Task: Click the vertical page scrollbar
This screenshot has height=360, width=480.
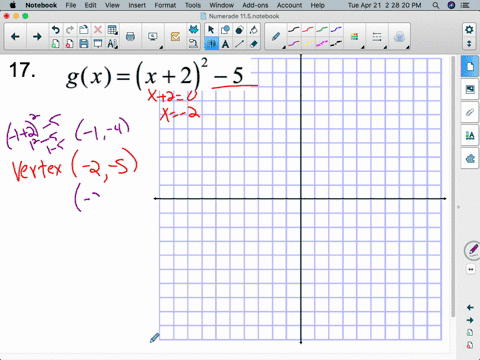Action: point(453,187)
